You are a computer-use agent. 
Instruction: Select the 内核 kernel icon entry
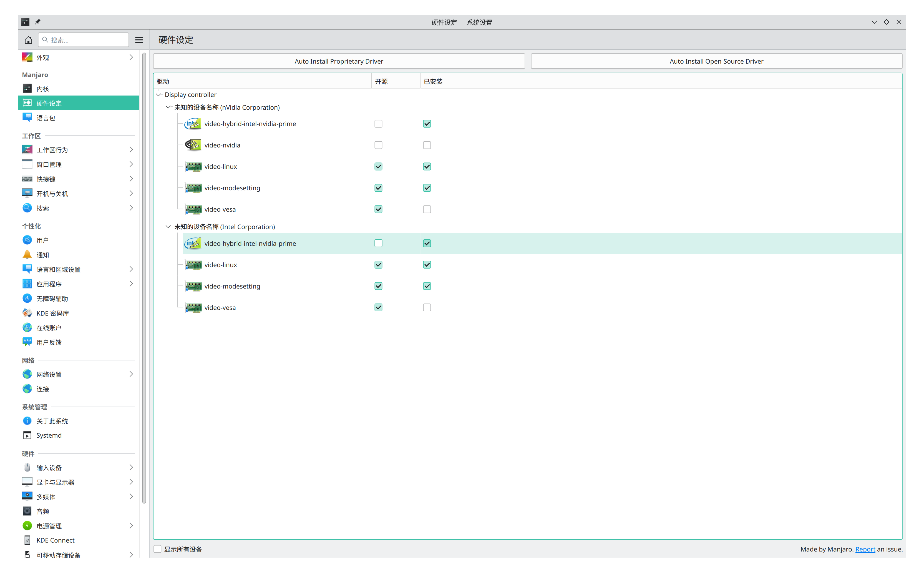coord(27,89)
